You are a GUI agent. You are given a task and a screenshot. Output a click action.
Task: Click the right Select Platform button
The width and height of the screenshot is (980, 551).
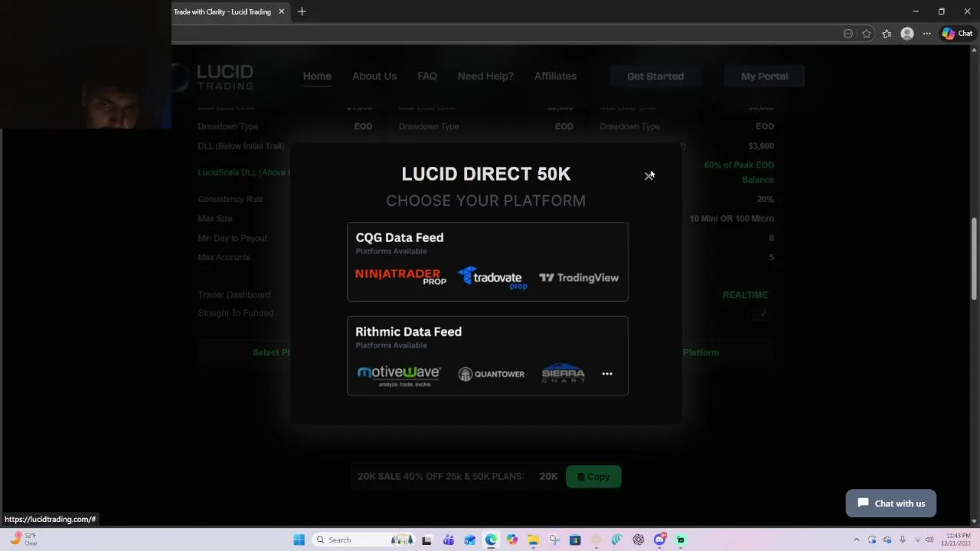click(x=701, y=353)
